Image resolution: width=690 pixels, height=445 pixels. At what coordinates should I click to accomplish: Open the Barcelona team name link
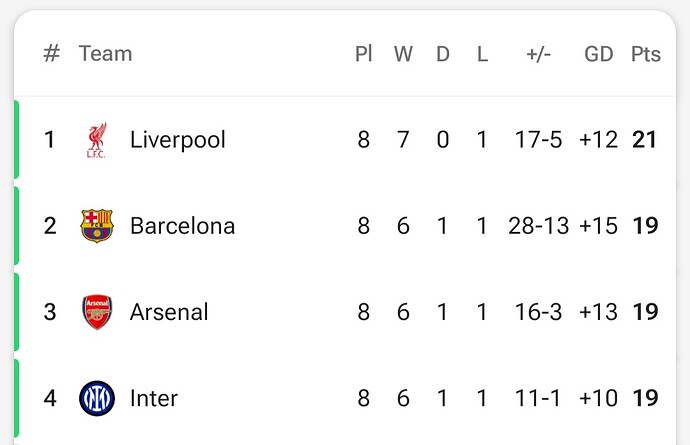183,226
